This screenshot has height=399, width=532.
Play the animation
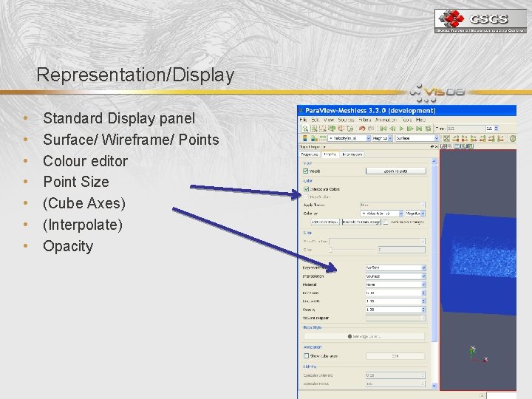click(401, 129)
